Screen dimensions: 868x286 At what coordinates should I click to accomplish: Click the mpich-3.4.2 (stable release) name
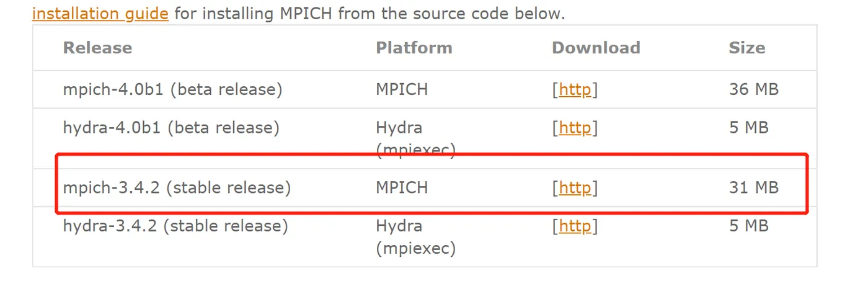(177, 187)
